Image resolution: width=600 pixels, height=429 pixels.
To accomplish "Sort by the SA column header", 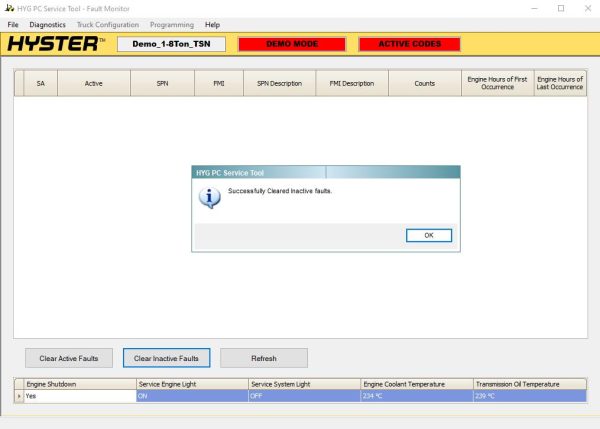I will [41, 83].
